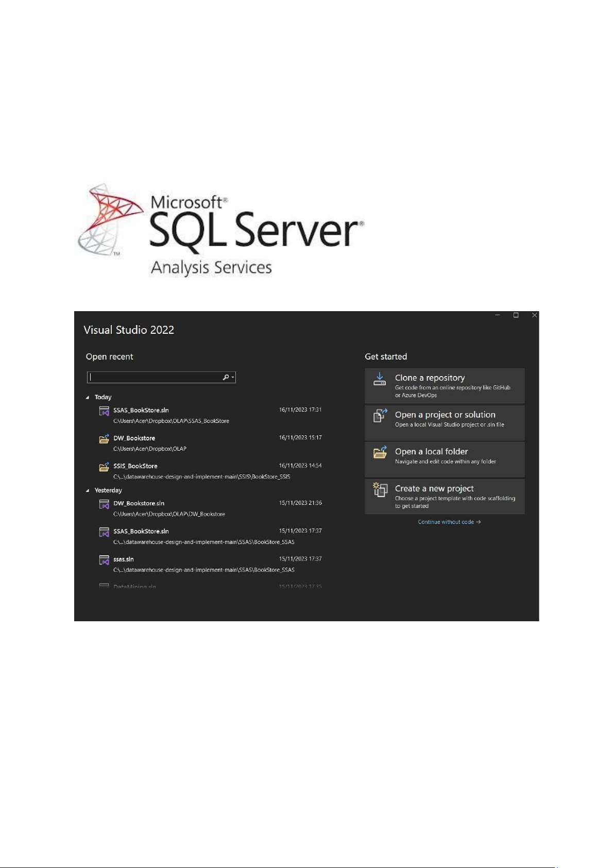Click the timestamp 15/11/2023 21:36
The width and height of the screenshot is (614, 868).
[300, 503]
